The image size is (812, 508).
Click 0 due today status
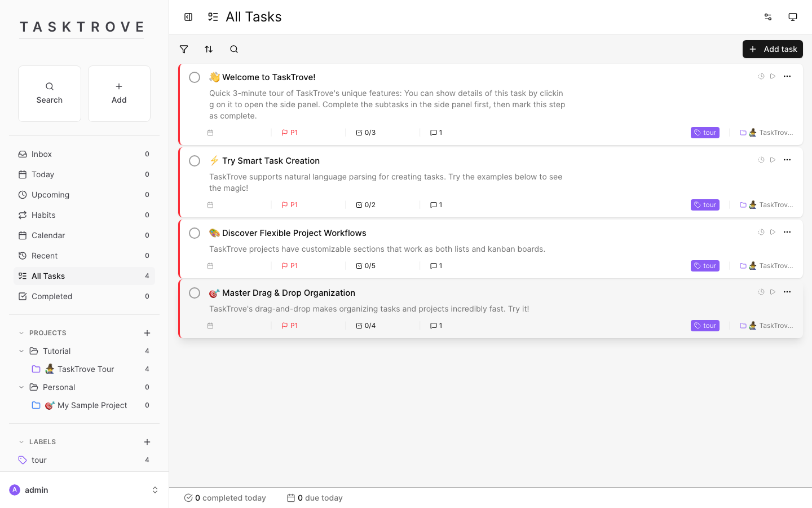pyautogui.click(x=315, y=498)
